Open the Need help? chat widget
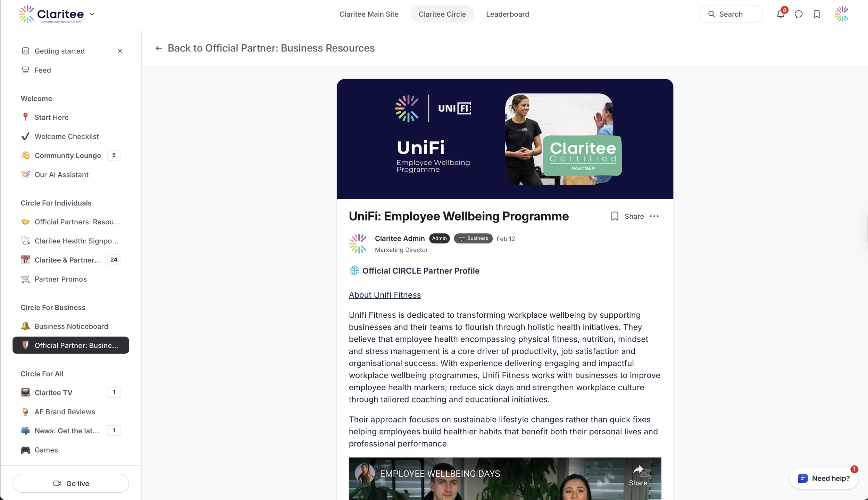Image resolution: width=868 pixels, height=500 pixels. [824, 478]
